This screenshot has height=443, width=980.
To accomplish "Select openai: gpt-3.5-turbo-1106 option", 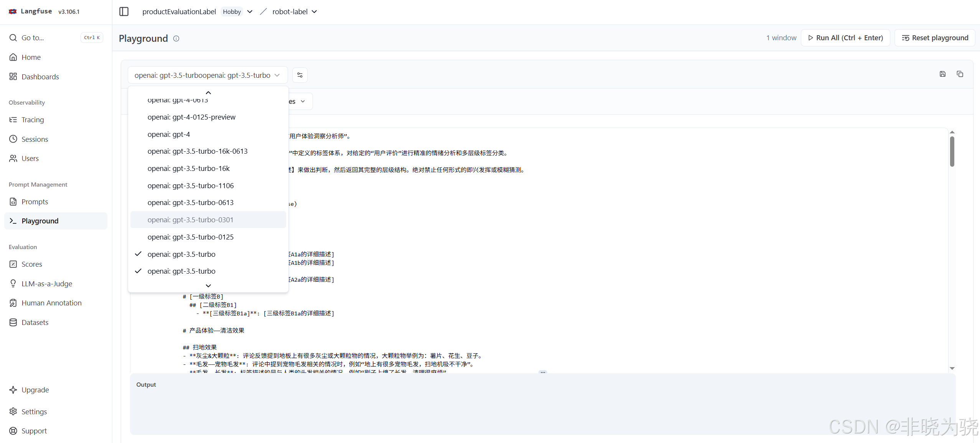I will click(x=208, y=186).
